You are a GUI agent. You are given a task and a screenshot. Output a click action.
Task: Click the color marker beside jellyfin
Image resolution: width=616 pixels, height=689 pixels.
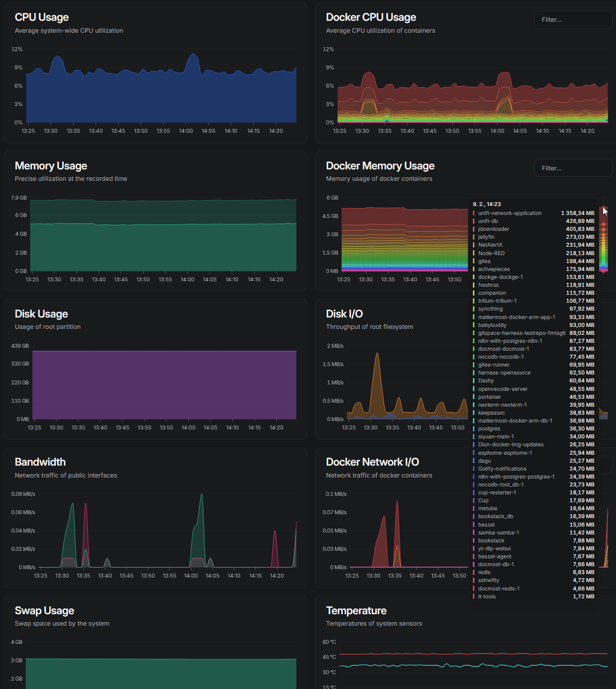474,237
